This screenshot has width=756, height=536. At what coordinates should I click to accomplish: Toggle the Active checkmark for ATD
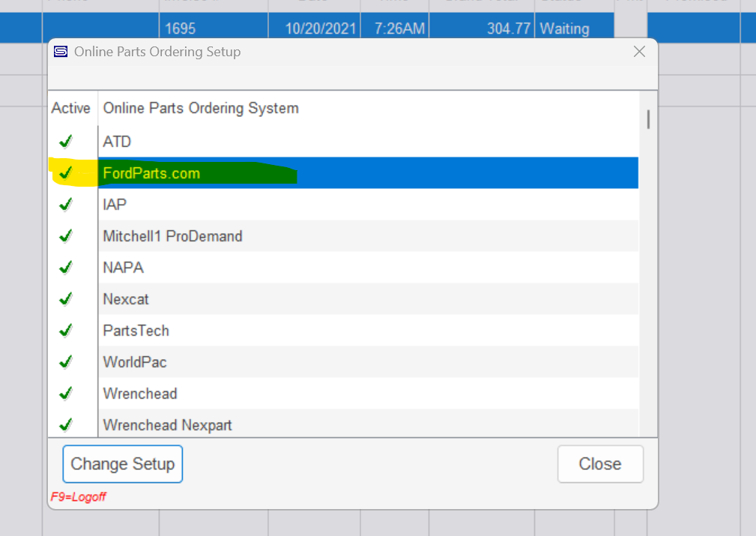(66, 142)
